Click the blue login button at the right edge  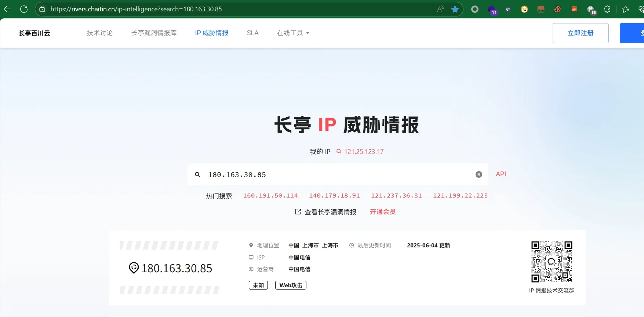click(x=632, y=33)
